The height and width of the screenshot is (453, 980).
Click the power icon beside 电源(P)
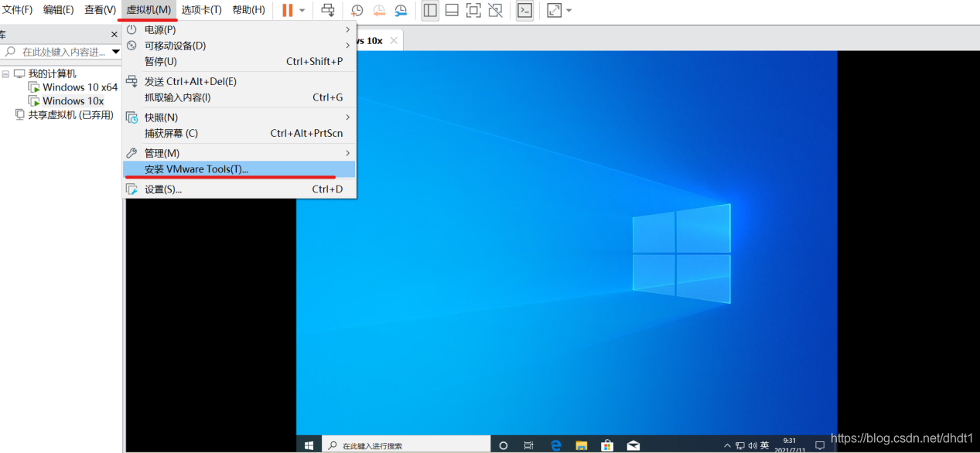tap(131, 29)
